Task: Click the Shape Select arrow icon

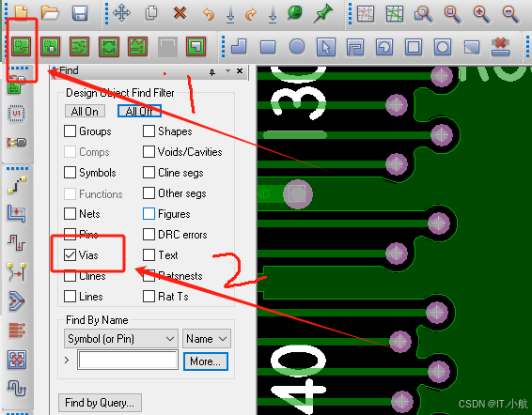Action: [326, 47]
